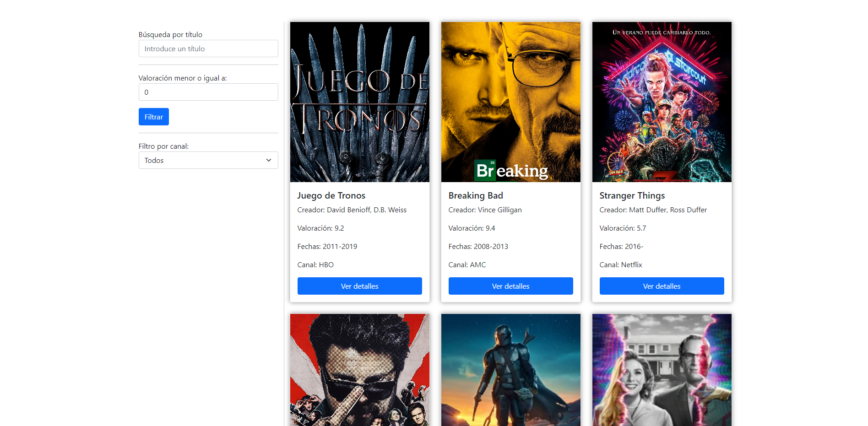868x426 pixels.
Task: Click the 'Valoración: 9.4' text
Action: pos(472,228)
